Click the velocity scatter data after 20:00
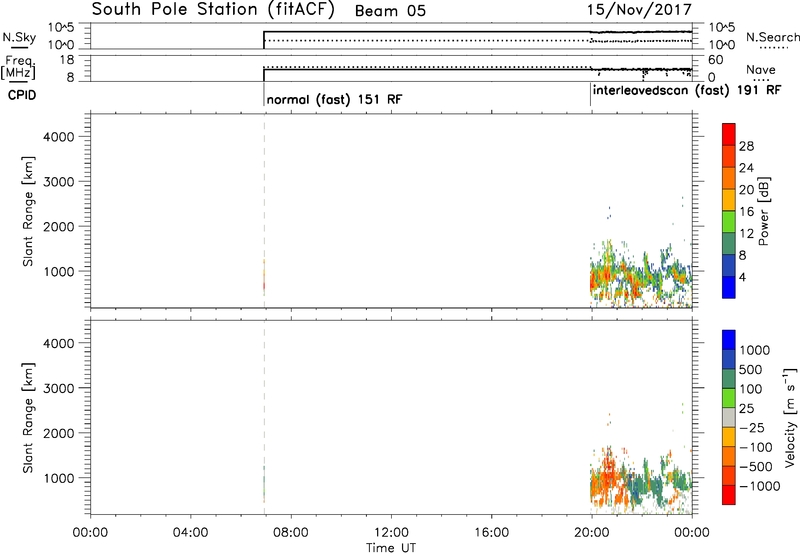 (641, 482)
